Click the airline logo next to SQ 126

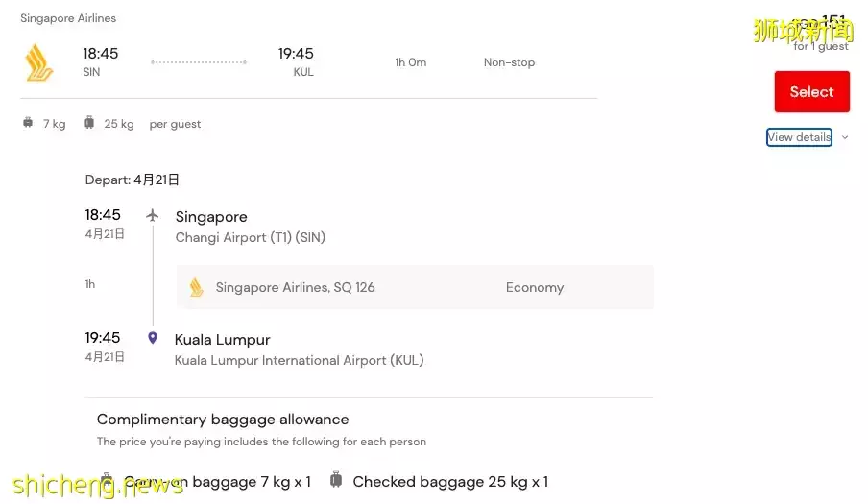tap(197, 287)
